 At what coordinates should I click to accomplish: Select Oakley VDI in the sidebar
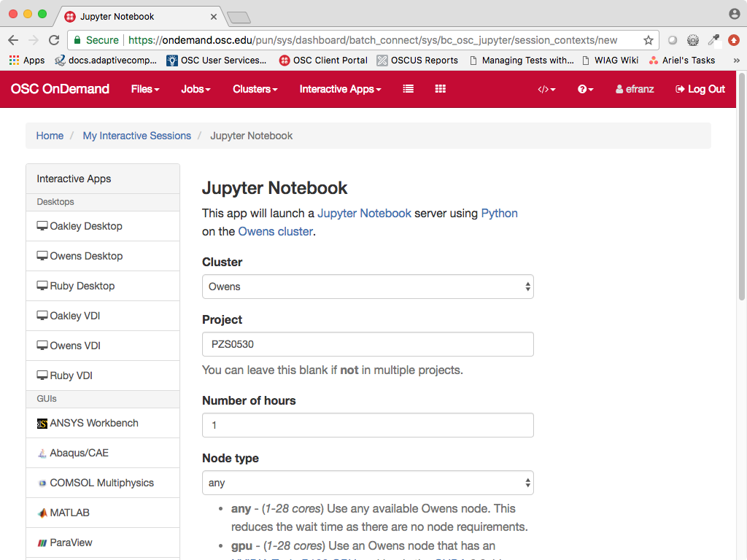[x=103, y=316]
